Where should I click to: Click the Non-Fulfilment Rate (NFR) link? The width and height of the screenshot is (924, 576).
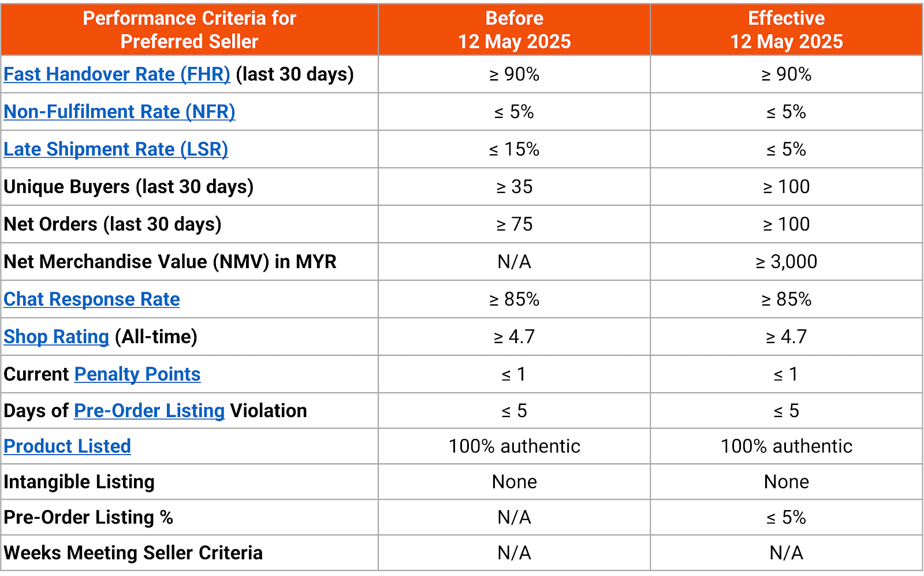pos(119,112)
